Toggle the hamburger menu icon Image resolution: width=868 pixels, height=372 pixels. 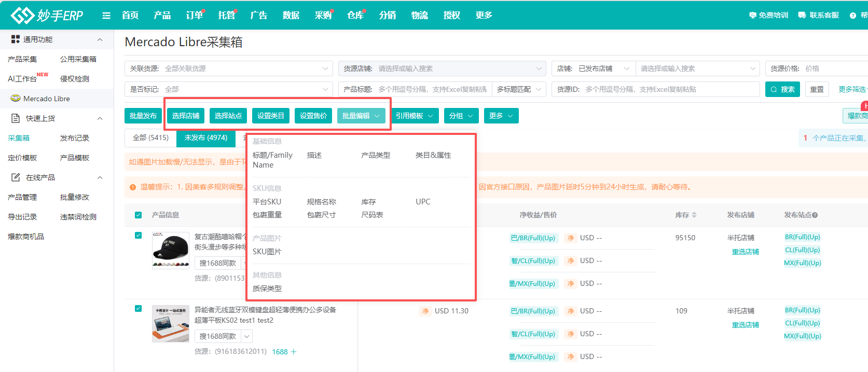point(106,16)
